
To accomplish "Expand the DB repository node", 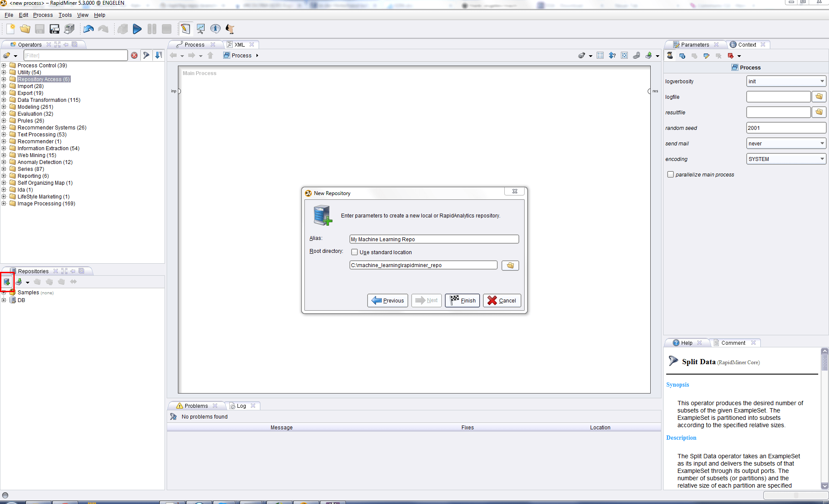I will (x=4, y=300).
